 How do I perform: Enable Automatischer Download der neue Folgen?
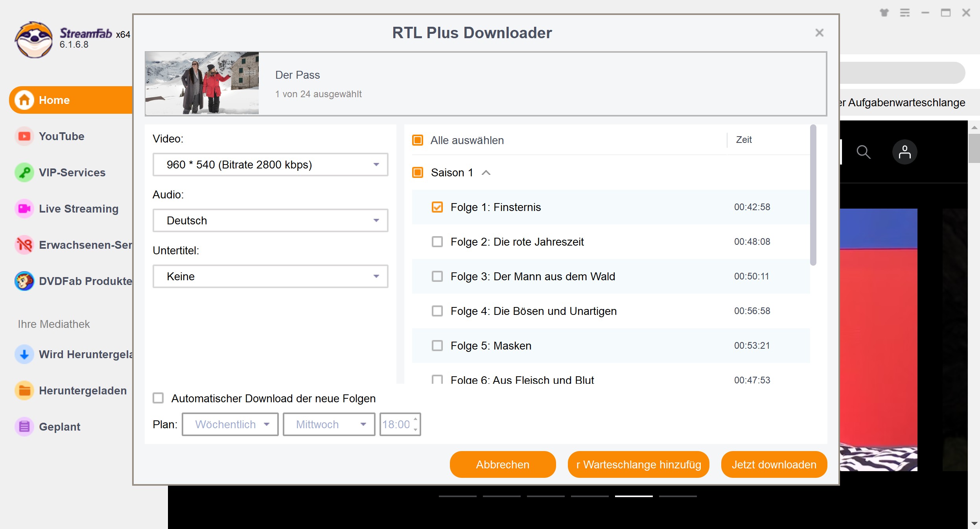pyautogui.click(x=158, y=398)
